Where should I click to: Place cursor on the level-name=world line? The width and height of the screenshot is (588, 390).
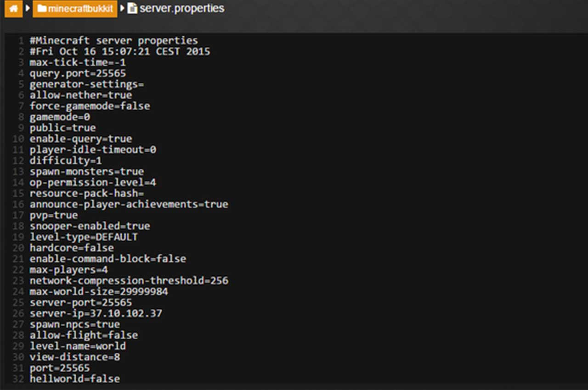click(x=78, y=346)
